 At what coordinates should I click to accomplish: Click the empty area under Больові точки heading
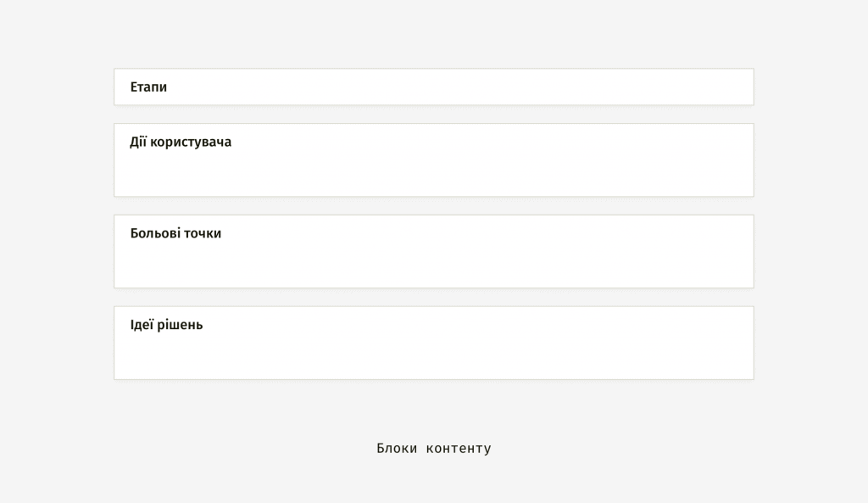point(434,265)
